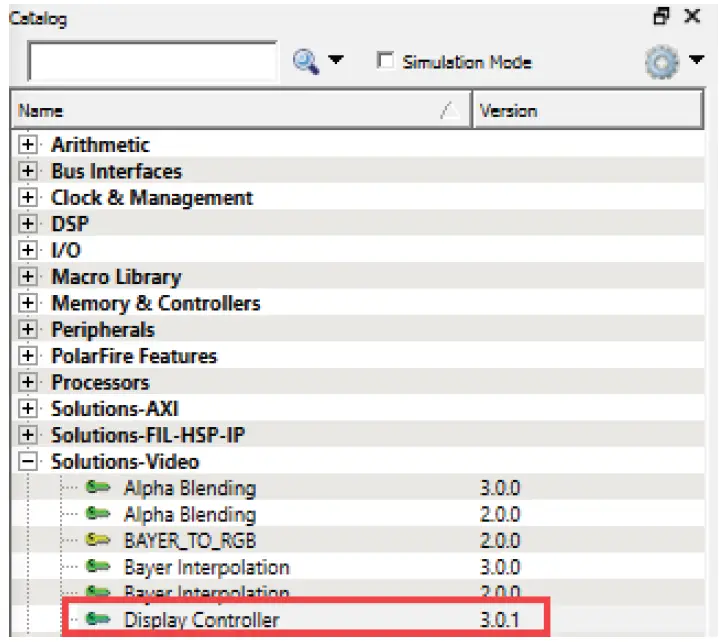
Task: Click the Alpha Blending 2.0.0 core icon
Action: (x=97, y=515)
